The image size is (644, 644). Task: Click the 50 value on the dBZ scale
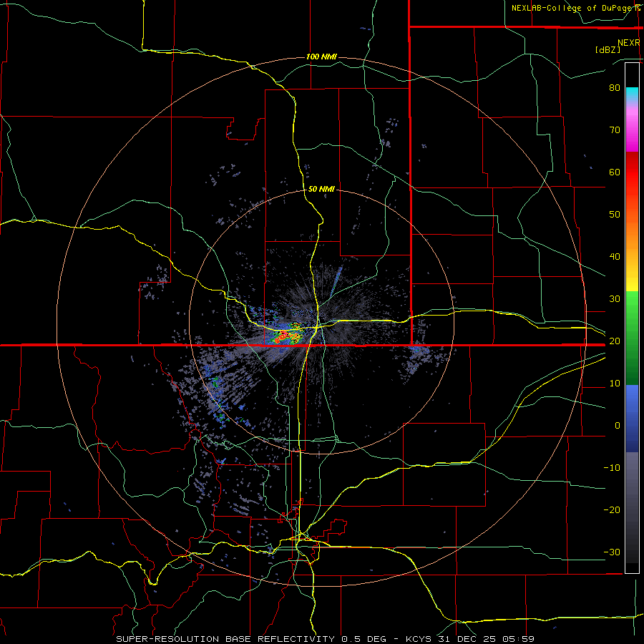(615, 215)
